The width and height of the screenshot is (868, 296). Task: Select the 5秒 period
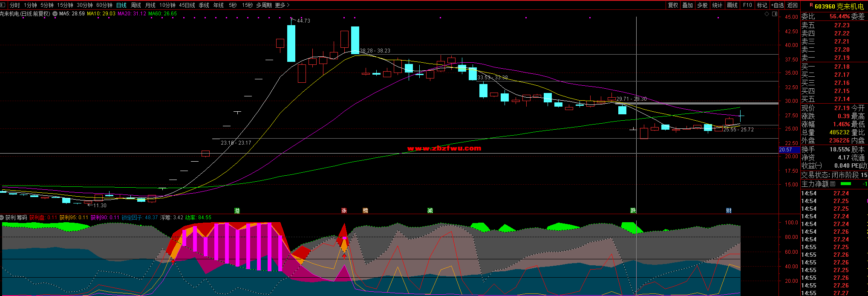pyautogui.click(x=233, y=5)
